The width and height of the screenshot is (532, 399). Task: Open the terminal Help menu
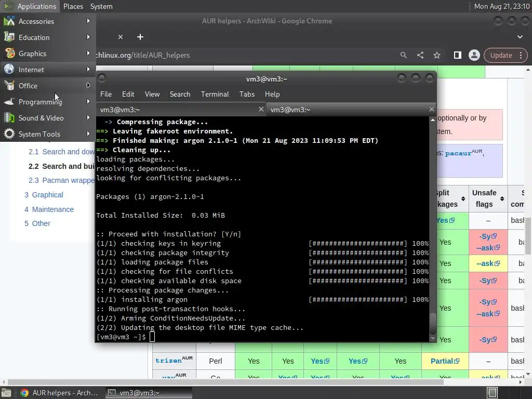(x=272, y=94)
